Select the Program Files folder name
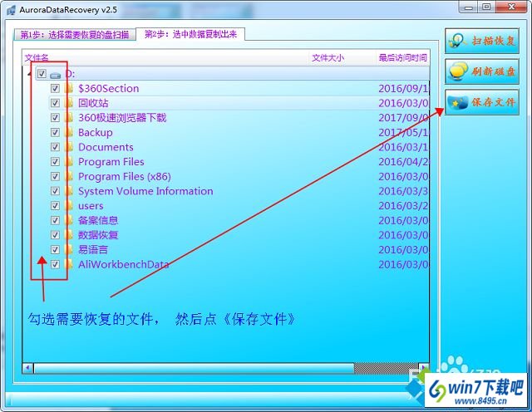Viewport: 532px width, 412px height. pyautogui.click(x=111, y=162)
